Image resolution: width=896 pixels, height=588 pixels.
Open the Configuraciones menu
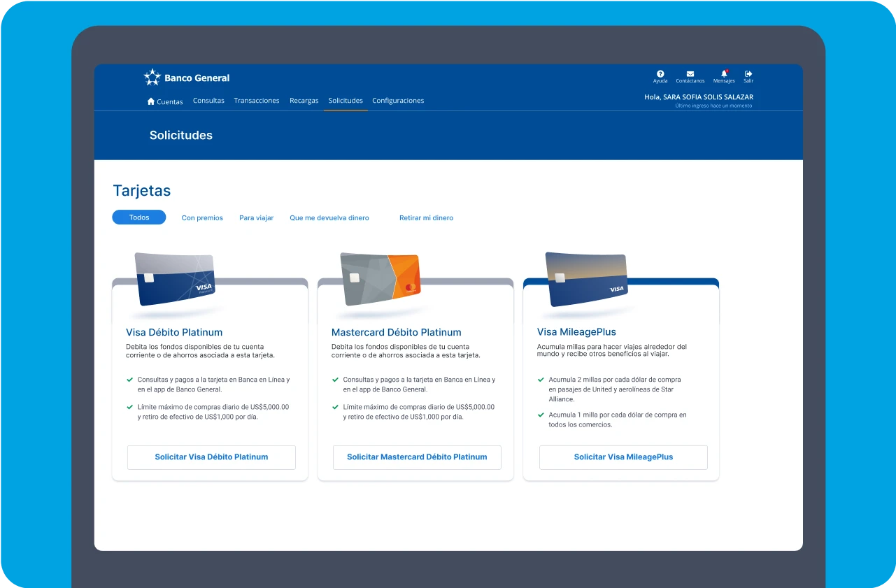point(398,101)
